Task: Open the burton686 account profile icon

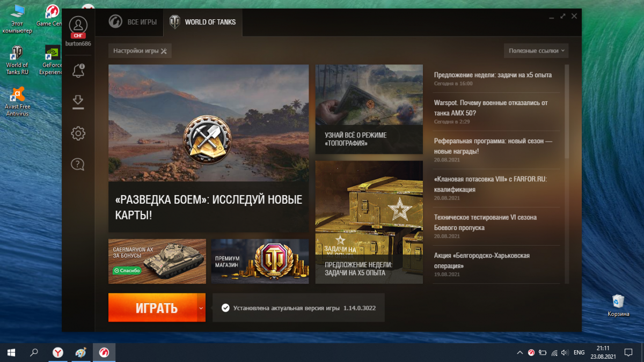Action: (x=78, y=25)
